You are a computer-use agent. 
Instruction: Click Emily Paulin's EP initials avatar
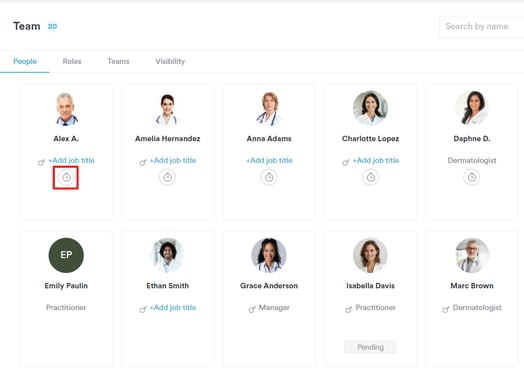tap(66, 255)
